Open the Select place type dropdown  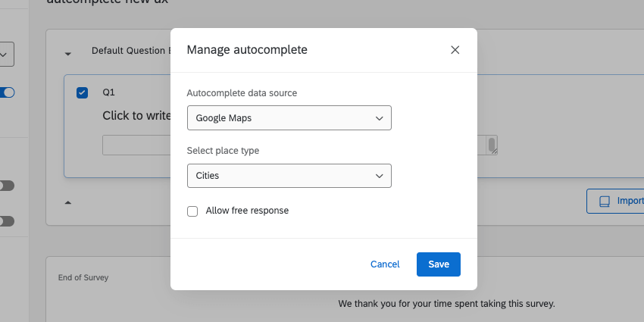tap(289, 176)
